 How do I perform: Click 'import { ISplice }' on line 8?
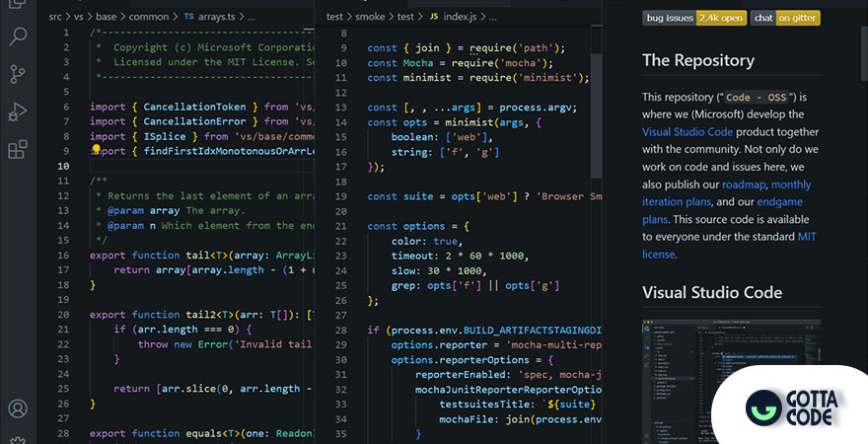tap(143, 136)
